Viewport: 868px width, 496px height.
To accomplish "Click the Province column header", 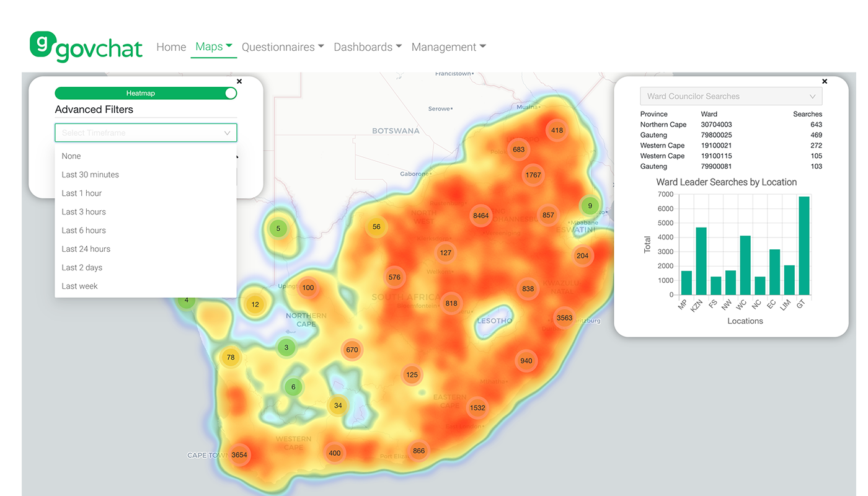I will point(654,114).
